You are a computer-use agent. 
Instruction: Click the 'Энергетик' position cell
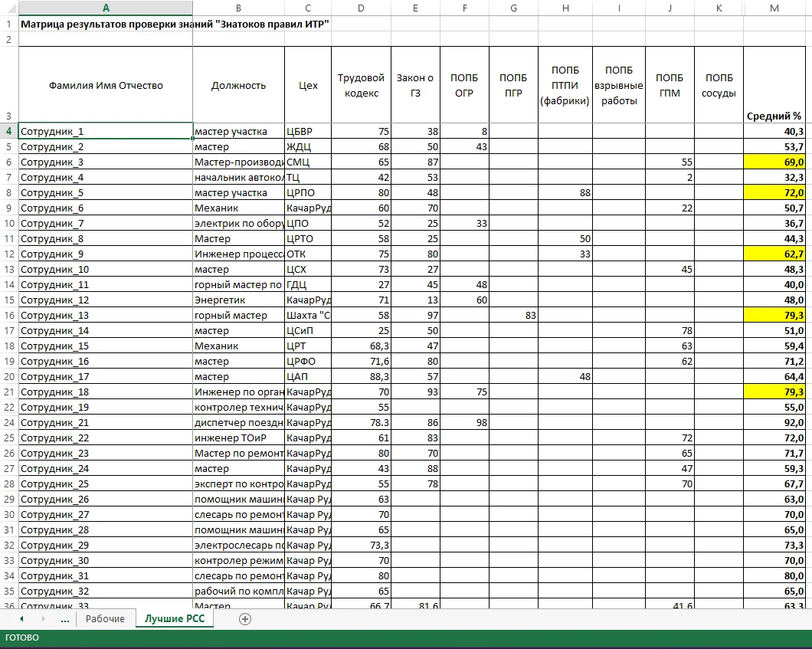point(238,300)
